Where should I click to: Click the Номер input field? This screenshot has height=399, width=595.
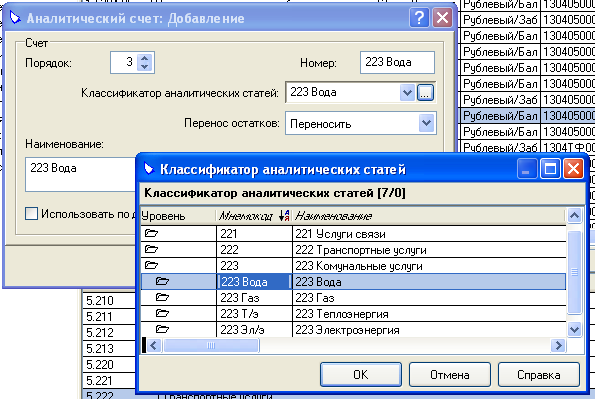pos(397,62)
